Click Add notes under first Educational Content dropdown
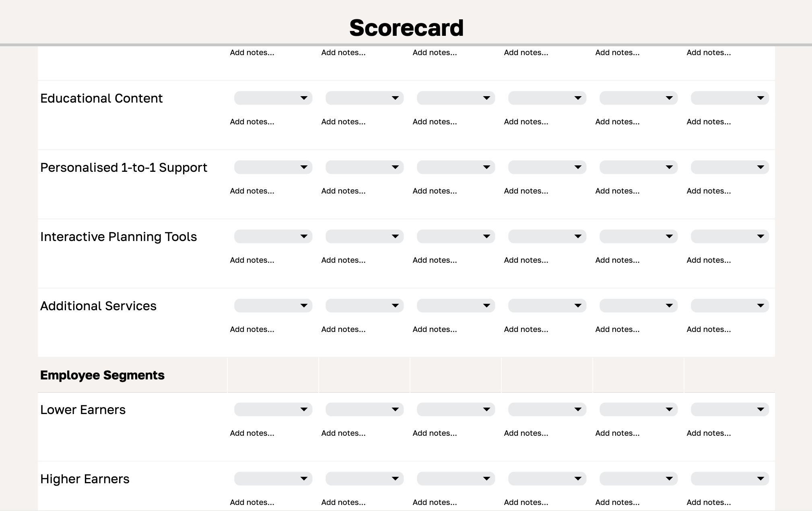This screenshot has height=511, width=812. 251,122
